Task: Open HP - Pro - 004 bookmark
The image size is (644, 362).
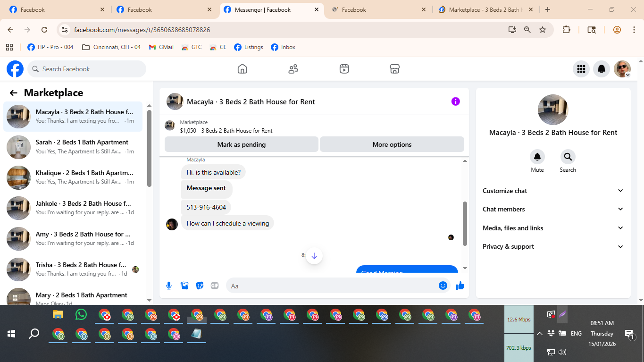Action: [x=50, y=47]
